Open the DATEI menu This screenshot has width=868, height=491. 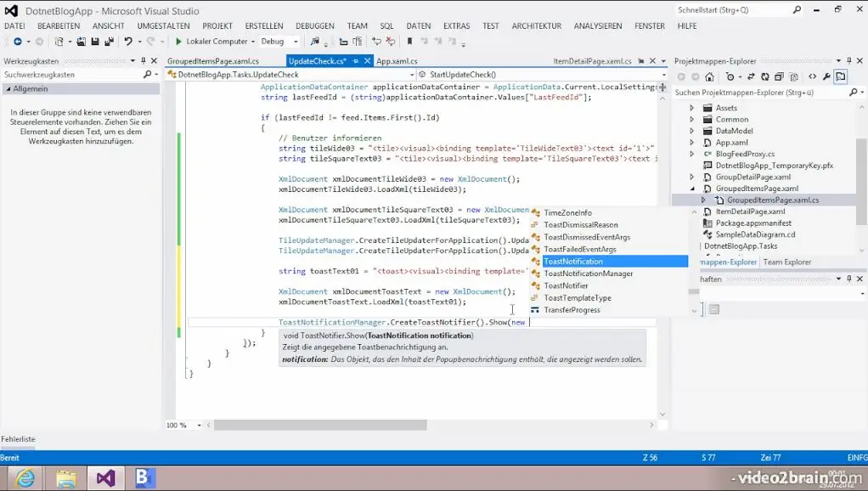pyautogui.click(x=14, y=26)
